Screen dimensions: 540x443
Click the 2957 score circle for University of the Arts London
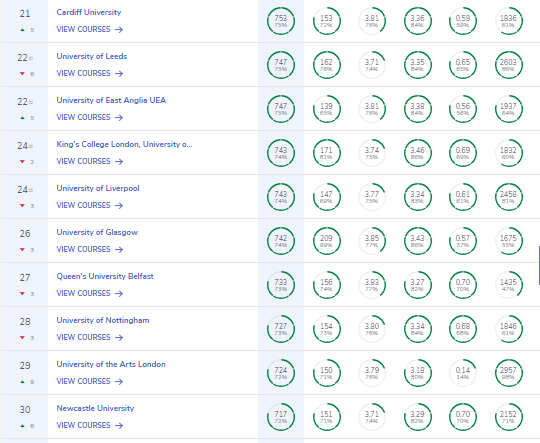pyautogui.click(x=508, y=373)
